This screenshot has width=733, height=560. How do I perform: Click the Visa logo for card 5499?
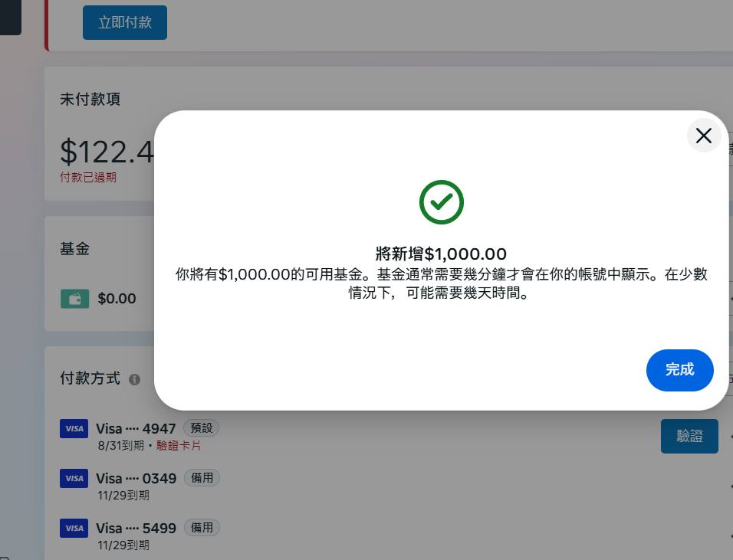[74, 529]
